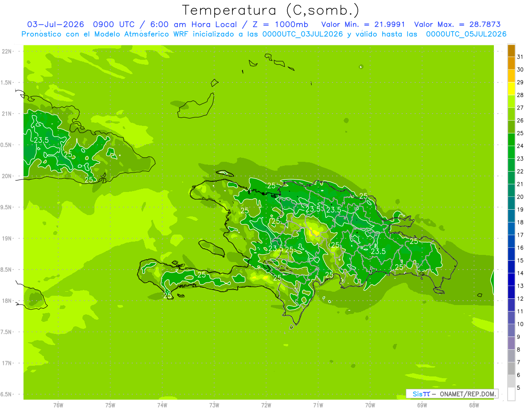Screen dimensions: 532x411
Task: Click the "70W" longitude axis label
Action: [370, 405]
